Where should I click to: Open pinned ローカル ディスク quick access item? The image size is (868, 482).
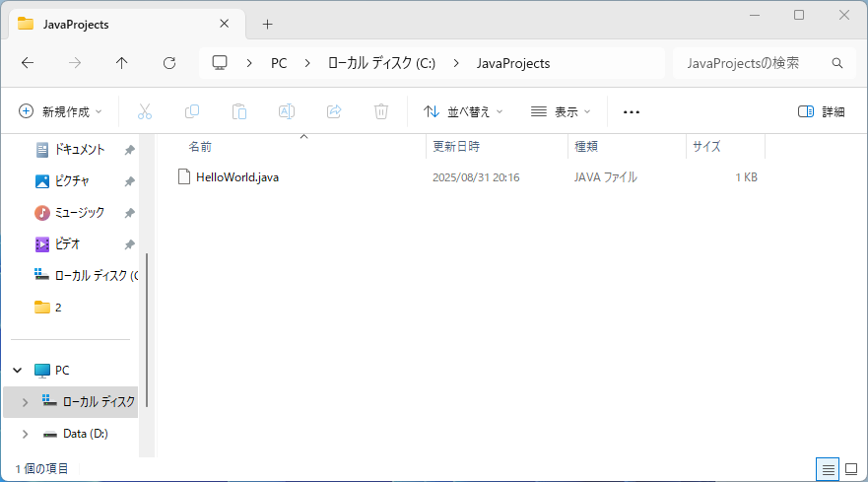click(x=87, y=275)
